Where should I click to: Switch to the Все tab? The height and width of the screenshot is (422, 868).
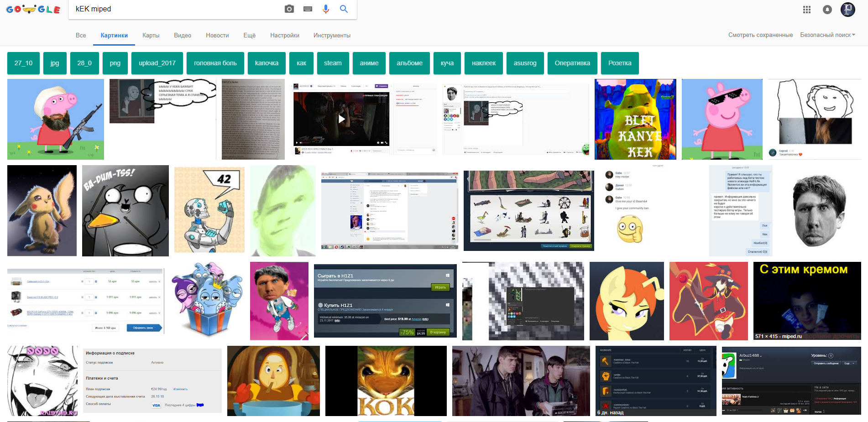click(x=81, y=35)
